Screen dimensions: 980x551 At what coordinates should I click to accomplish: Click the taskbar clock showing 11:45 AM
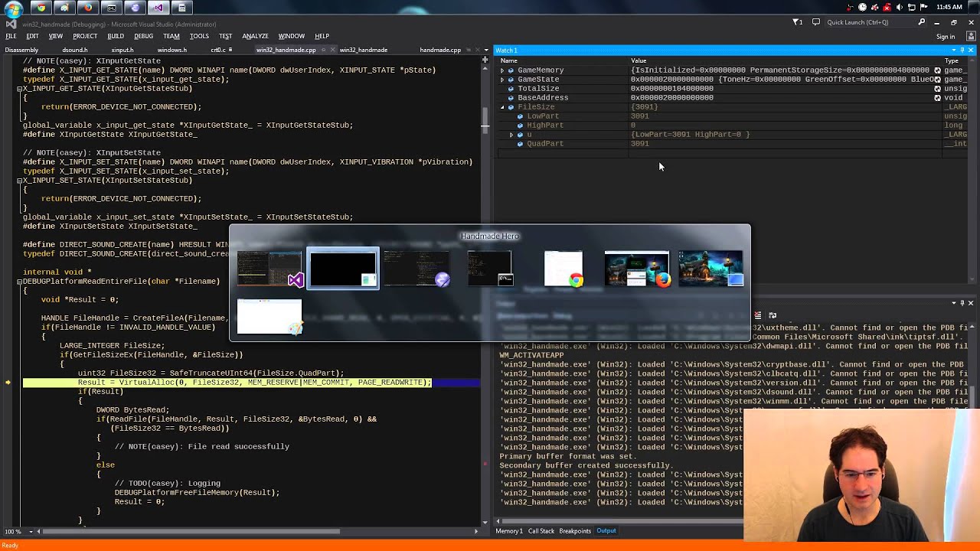(x=949, y=8)
